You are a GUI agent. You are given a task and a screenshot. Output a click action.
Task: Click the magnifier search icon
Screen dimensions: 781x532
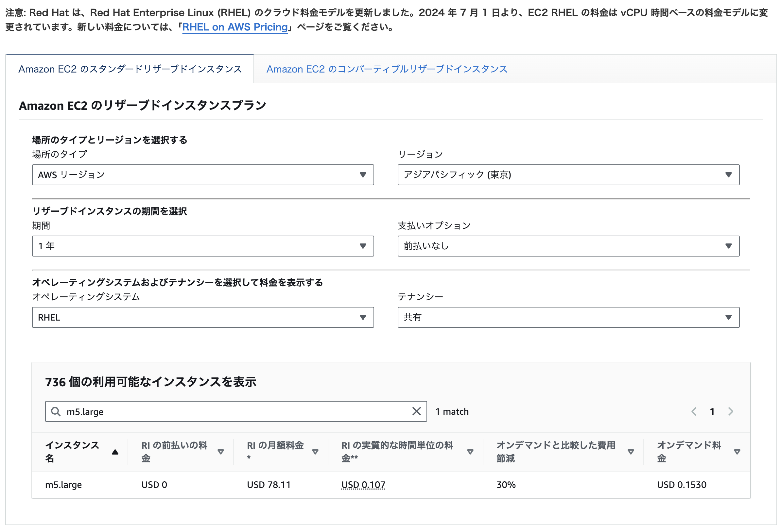tap(56, 411)
